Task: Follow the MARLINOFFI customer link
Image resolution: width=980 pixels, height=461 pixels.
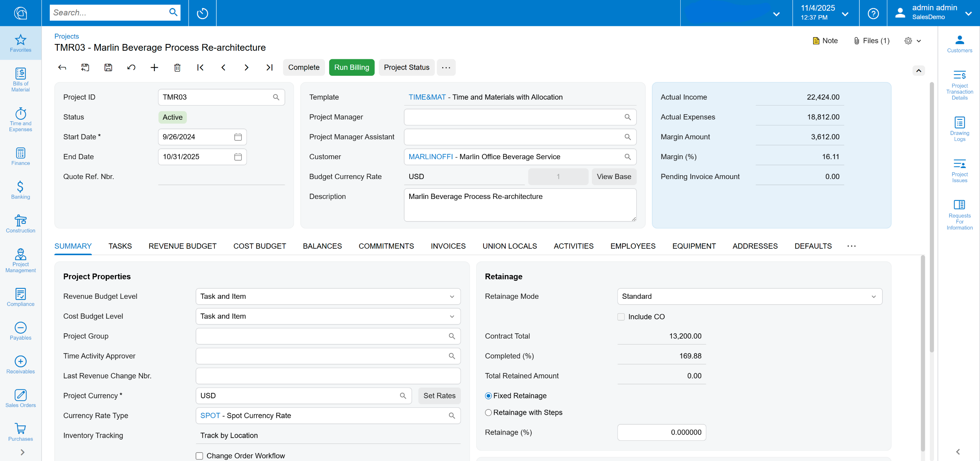Action: point(430,157)
